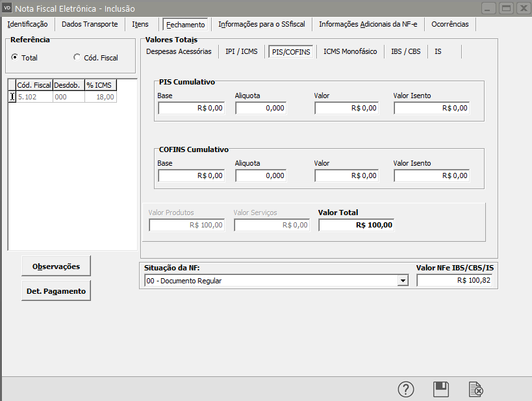
Task: Cancel using the document X icon
Action: tap(476, 389)
